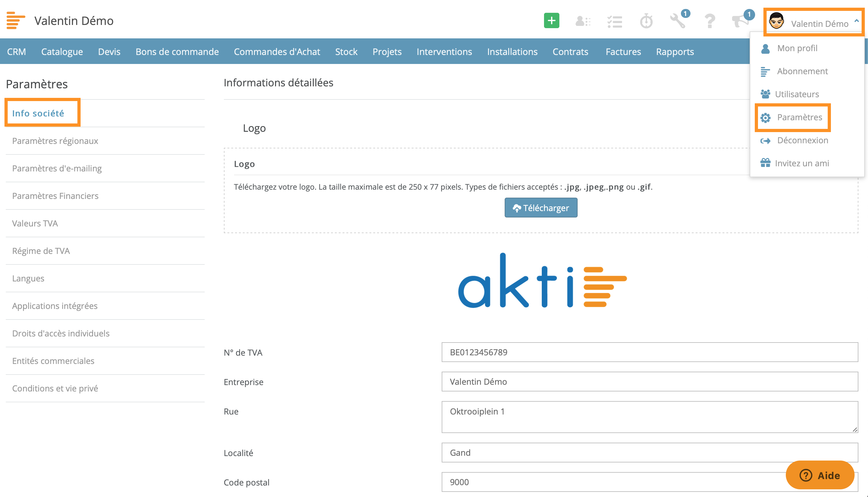
Task: Click the N° de TVA input field
Action: tap(650, 352)
